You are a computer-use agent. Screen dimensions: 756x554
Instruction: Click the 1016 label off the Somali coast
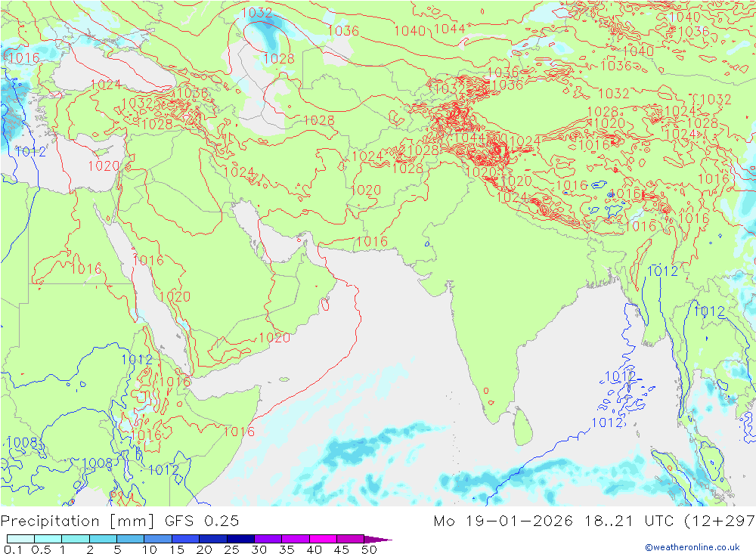pos(239,432)
